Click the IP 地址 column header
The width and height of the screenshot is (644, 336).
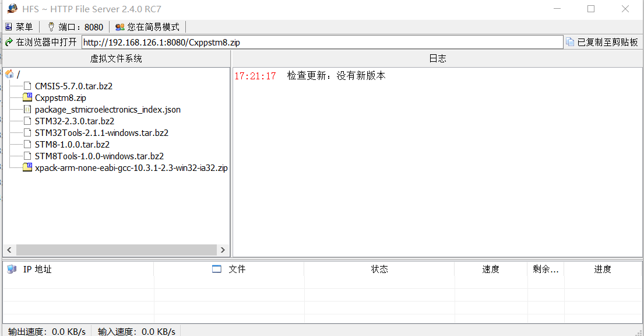37,269
